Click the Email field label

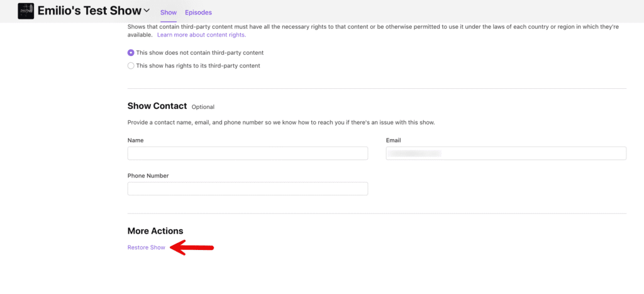tap(393, 140)
